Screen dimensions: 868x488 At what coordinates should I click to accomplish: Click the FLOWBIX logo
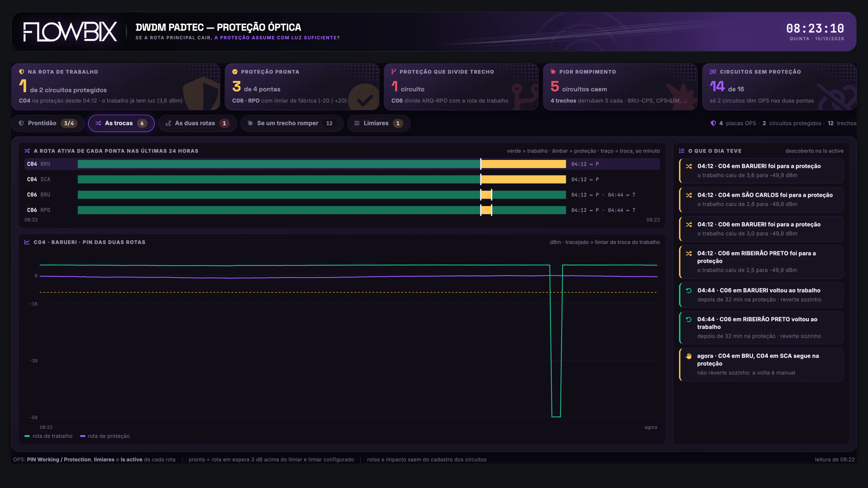[70, 32]
